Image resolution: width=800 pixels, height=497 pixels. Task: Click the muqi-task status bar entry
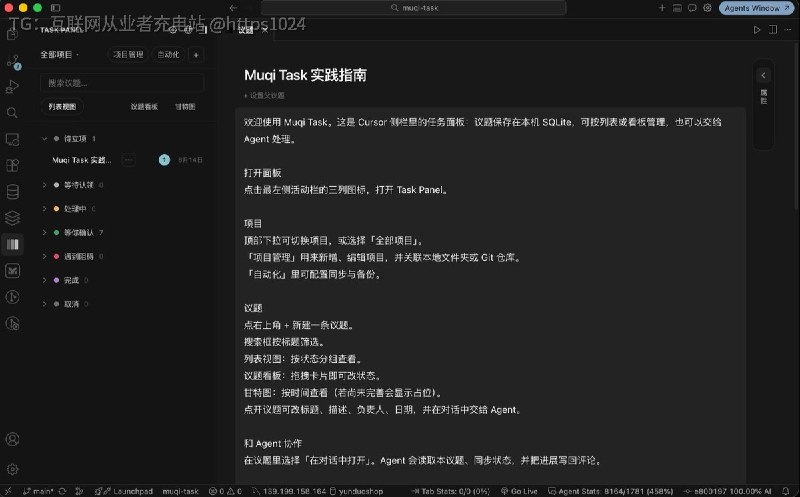pos(181,491)
